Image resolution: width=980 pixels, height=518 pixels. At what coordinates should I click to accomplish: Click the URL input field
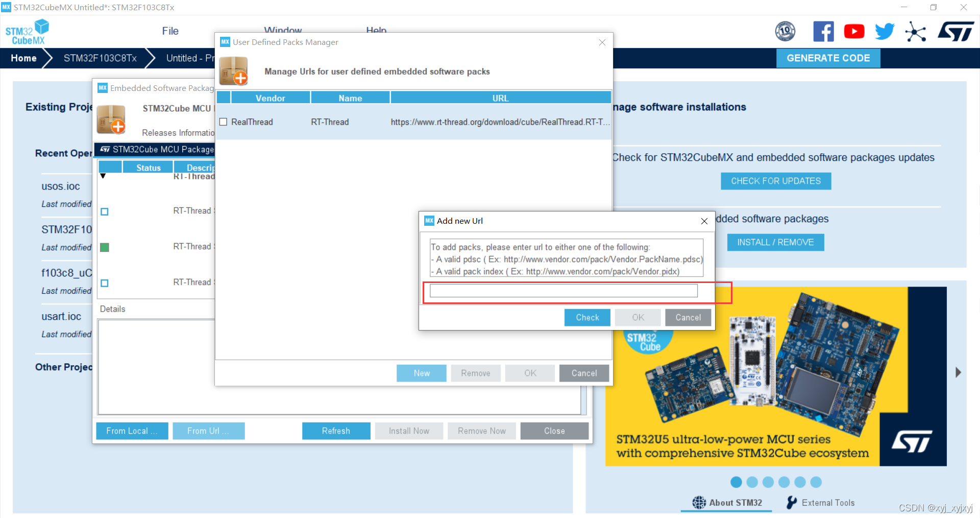(x=563, y=291)
